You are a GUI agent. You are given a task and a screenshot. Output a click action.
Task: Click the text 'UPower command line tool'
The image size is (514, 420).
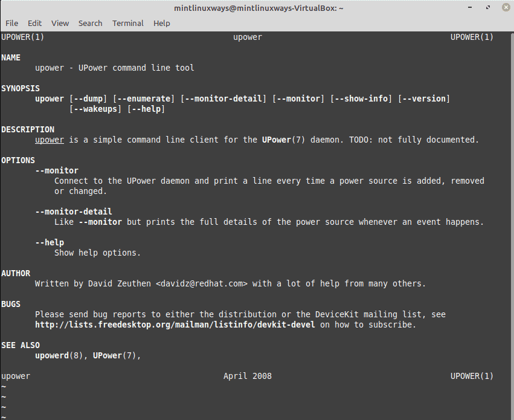(136, 68)
